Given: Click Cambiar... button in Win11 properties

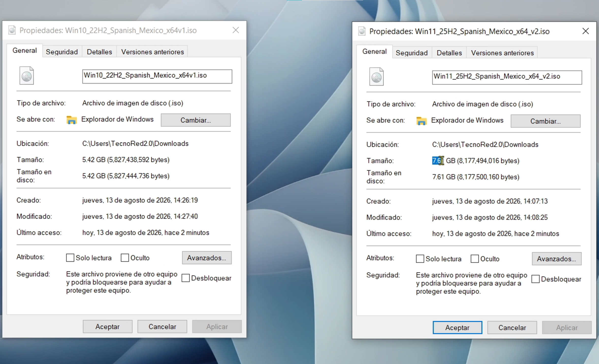Looking at the screenshot, I should click(x=545, y=121).
